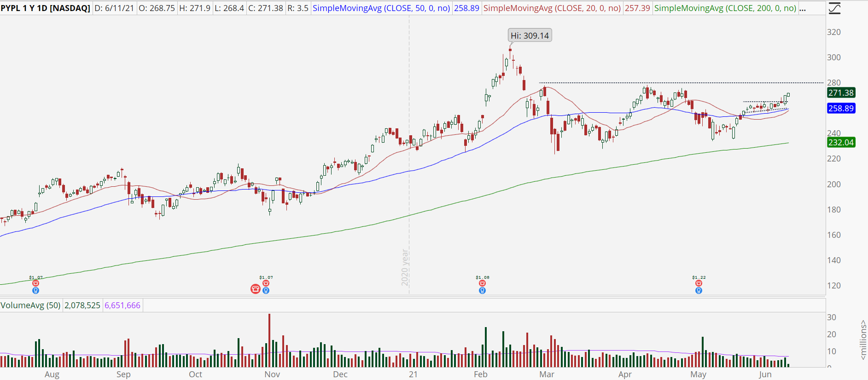The height and width of the screenshot is (380, 868).
Task: Click the 220 price axis label
Action: pos(834,159)
